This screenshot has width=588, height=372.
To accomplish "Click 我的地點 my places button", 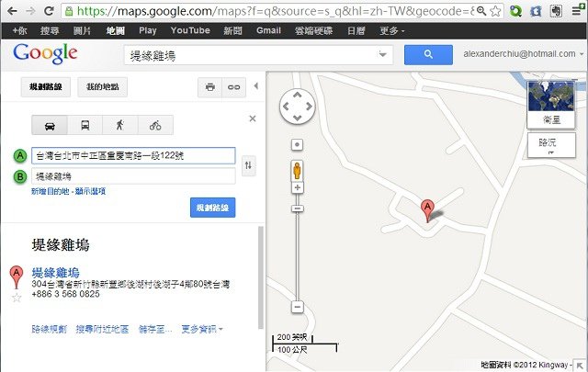I will click(x=102, y=87).
